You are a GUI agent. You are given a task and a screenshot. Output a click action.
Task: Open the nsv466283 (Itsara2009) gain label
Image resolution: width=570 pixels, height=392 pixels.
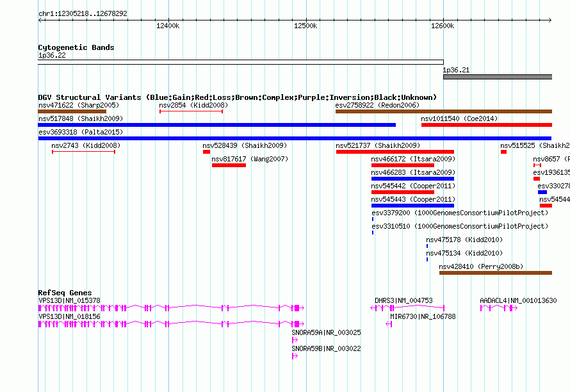[x=413, y=172]
